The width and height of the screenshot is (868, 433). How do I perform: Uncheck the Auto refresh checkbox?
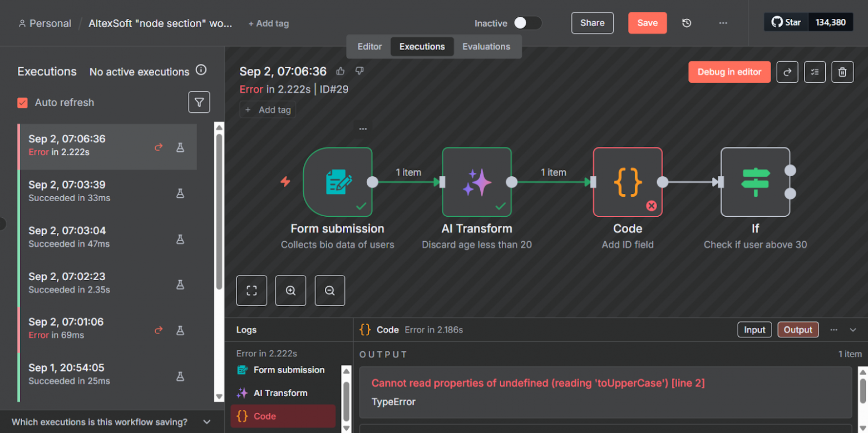click(23, 103)
